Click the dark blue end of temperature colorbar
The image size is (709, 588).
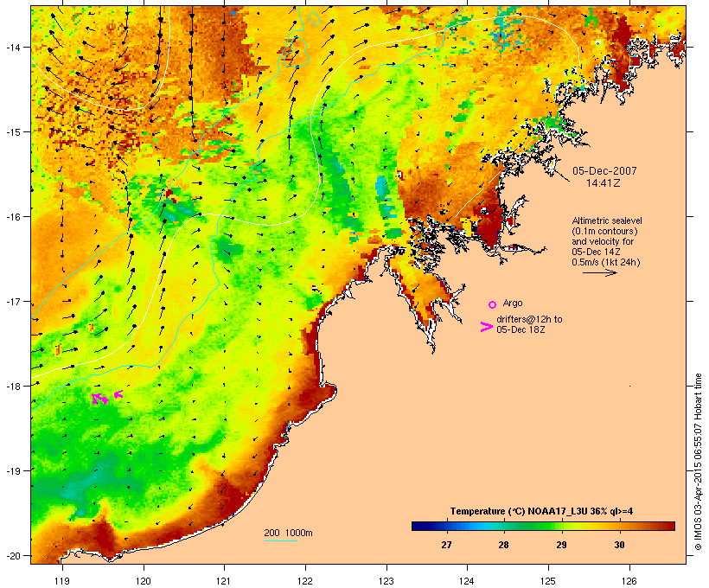coord(417,526)
